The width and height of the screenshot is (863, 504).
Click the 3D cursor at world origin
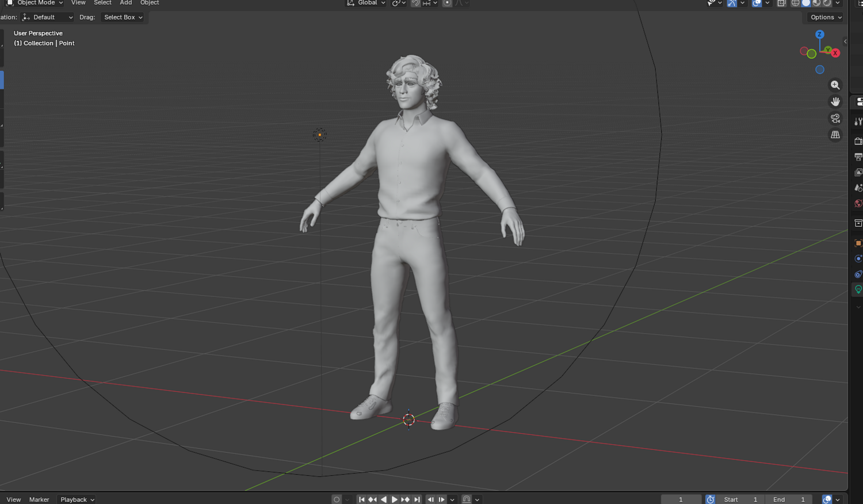[408, 419]
